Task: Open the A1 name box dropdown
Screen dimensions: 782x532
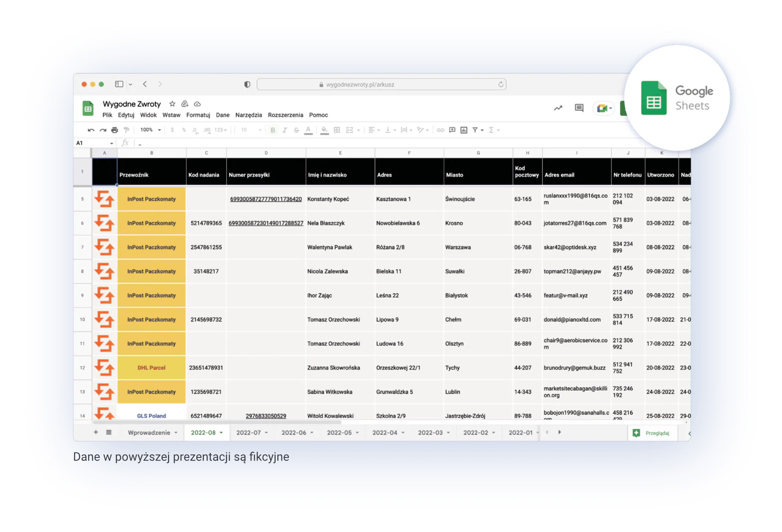Action: click(112, 143)
